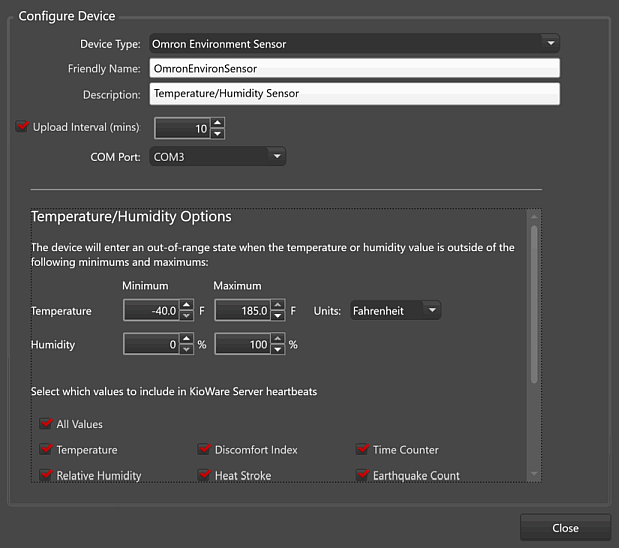Click the Close button

(565, 528)
